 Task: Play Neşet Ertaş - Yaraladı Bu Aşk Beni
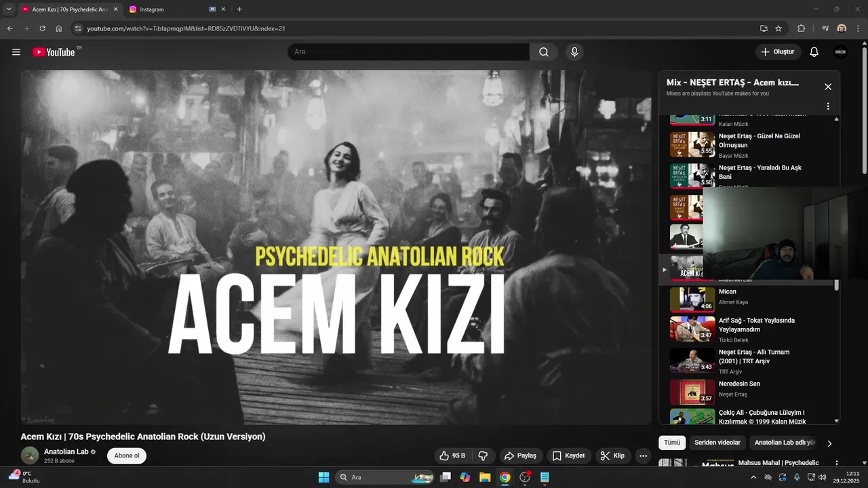pyautogui.click(x=749, y=176)
